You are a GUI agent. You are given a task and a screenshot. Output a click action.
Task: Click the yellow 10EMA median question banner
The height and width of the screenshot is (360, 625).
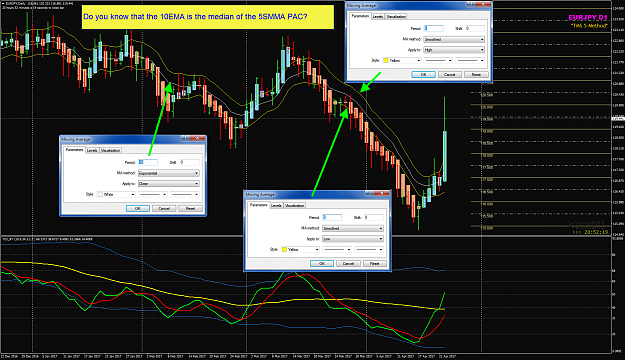pos(208,17)
